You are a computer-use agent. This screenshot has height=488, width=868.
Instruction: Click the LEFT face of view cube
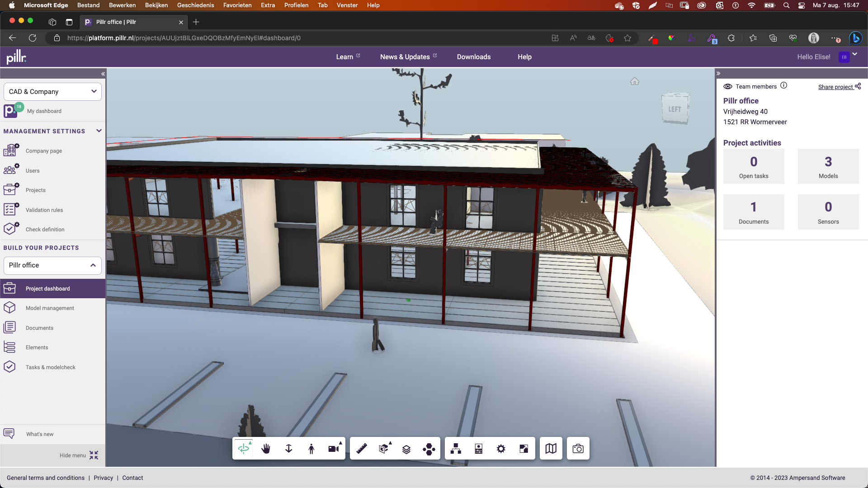coord(675,108)
